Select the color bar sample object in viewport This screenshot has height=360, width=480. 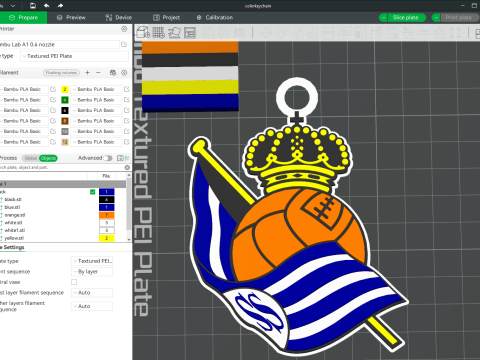point(190,76)
